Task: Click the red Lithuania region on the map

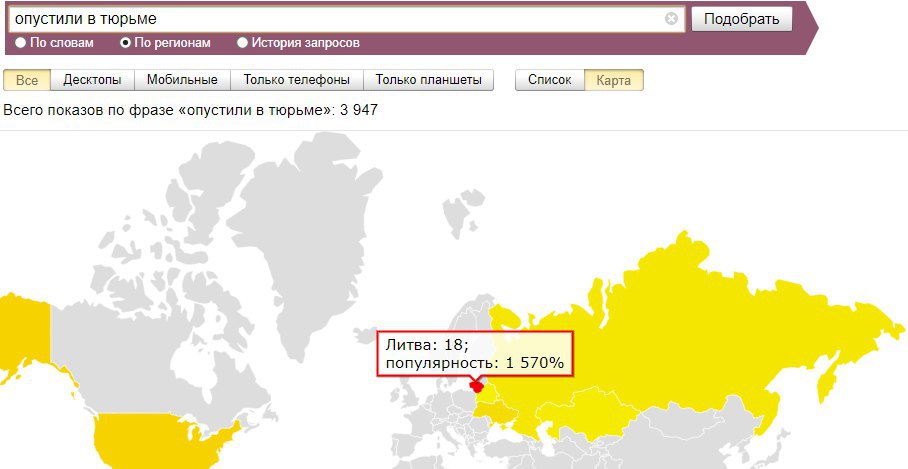Action: (x=477, y=386)
